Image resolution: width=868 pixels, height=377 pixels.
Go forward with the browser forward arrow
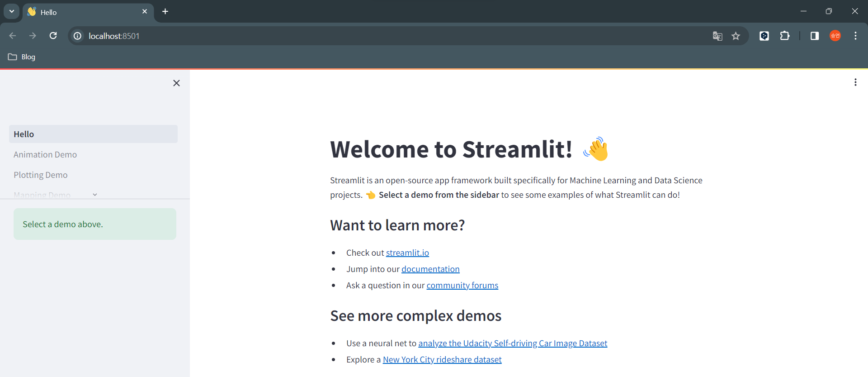pos(33,36)
